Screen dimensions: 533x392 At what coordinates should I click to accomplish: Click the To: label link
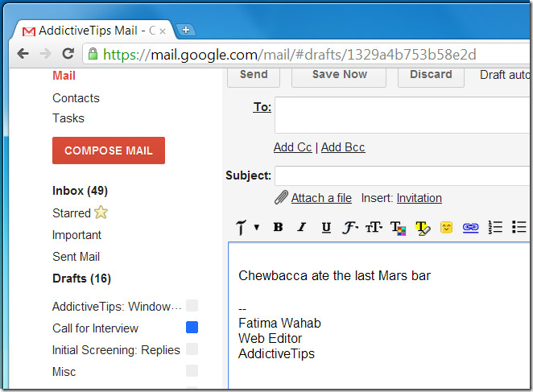[262, 107]
